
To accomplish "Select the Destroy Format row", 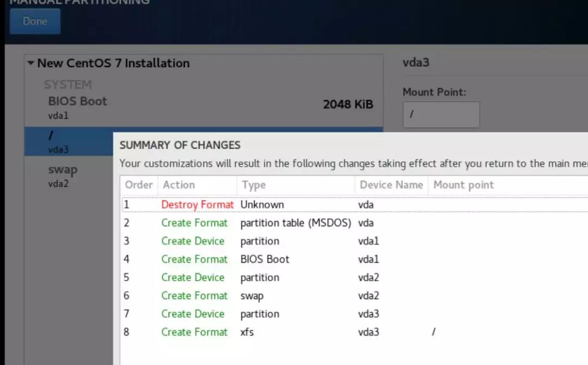I will [x=355, y=204].
